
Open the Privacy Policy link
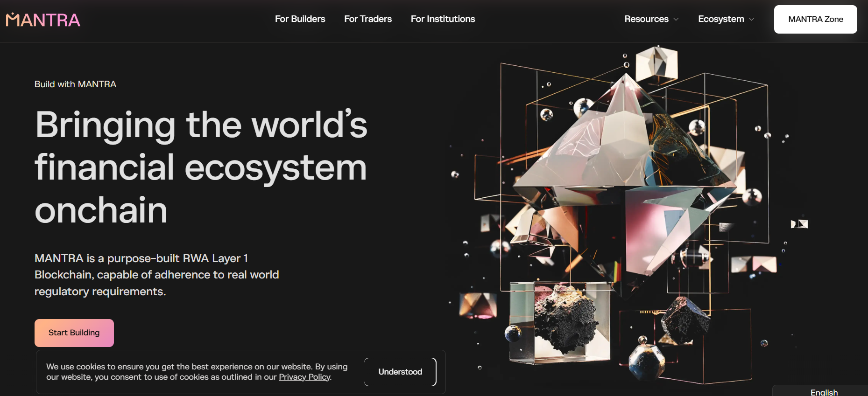click(304, 377)
